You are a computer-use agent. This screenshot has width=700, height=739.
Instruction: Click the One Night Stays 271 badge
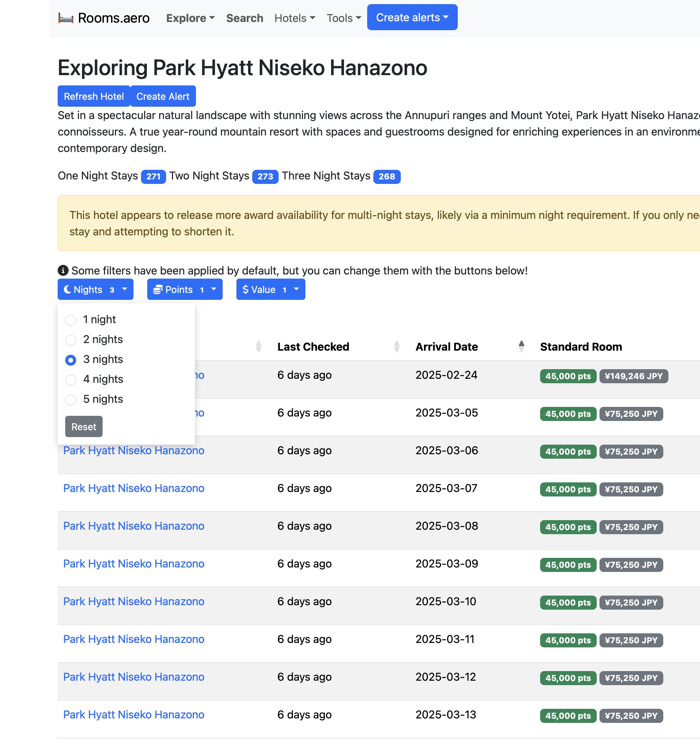[153, 176]
